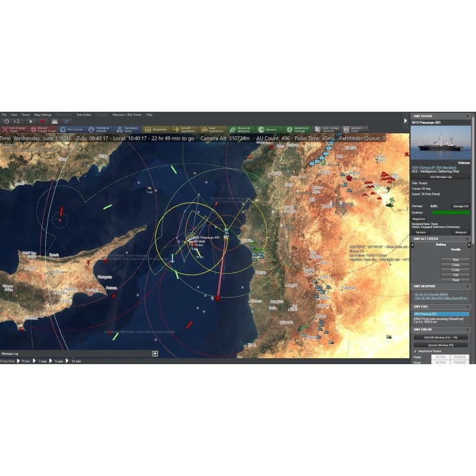Set Radar EMCON to Active

440,357
